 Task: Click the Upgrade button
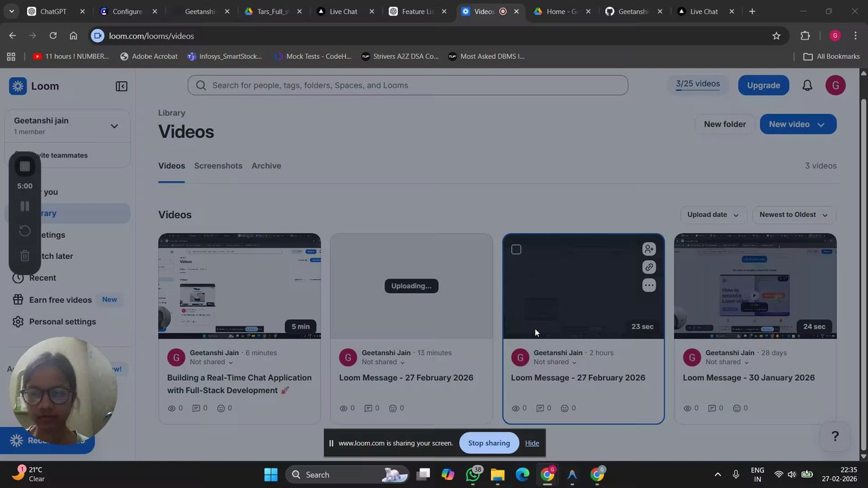click(x=764, y=85)
